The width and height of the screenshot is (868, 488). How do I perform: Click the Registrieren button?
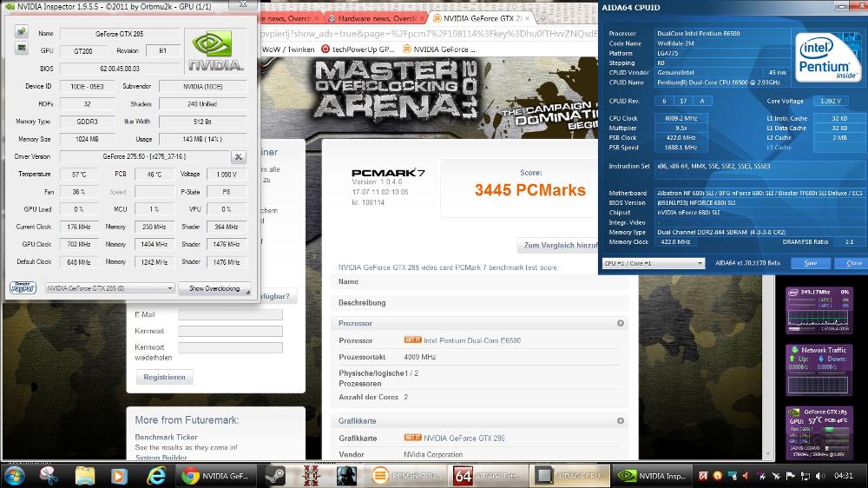coord(164,377)
